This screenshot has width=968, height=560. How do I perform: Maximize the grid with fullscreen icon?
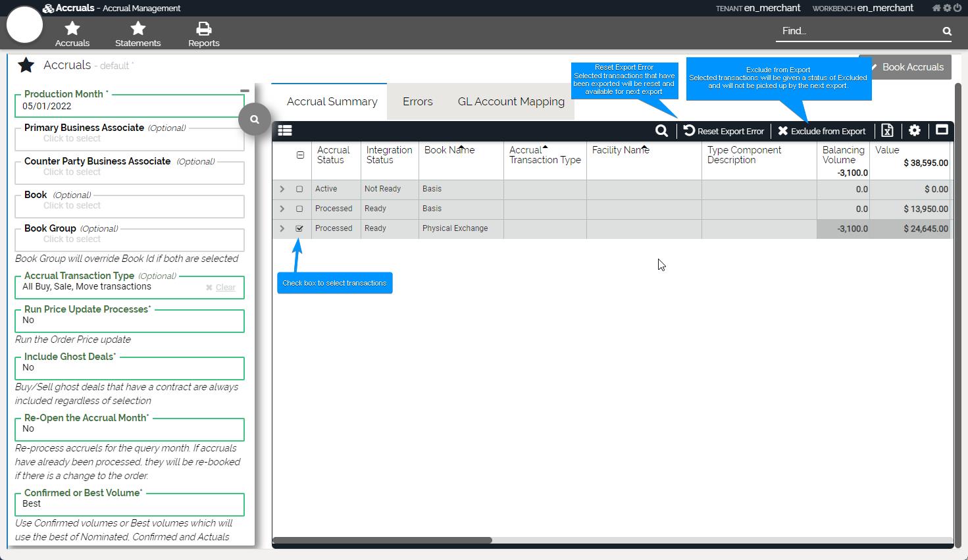pyautogui.click(x=942, y=130)
